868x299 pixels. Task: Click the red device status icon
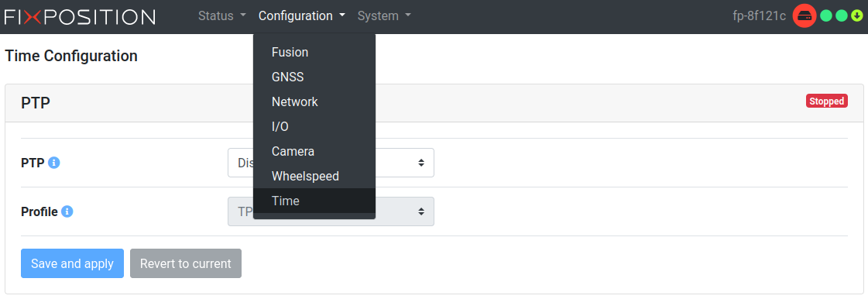pyautogui.click(x=805, y=16)
